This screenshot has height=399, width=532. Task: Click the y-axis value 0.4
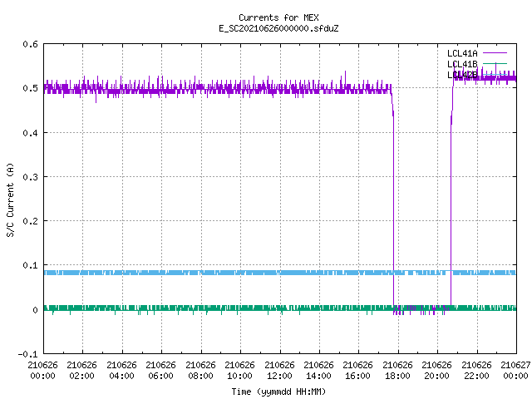pyautogui.click(x=30, y=133)
